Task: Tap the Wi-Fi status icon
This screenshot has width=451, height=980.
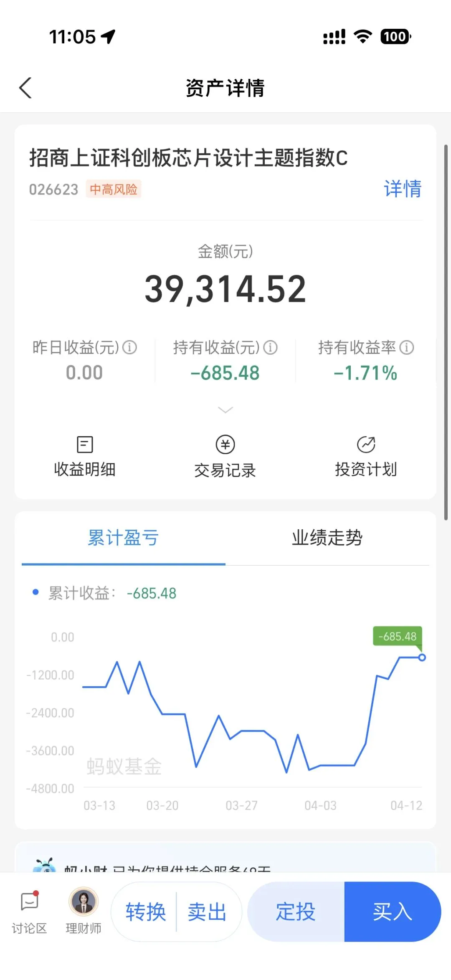Action: pyautogui.click(x=363, y=37)
